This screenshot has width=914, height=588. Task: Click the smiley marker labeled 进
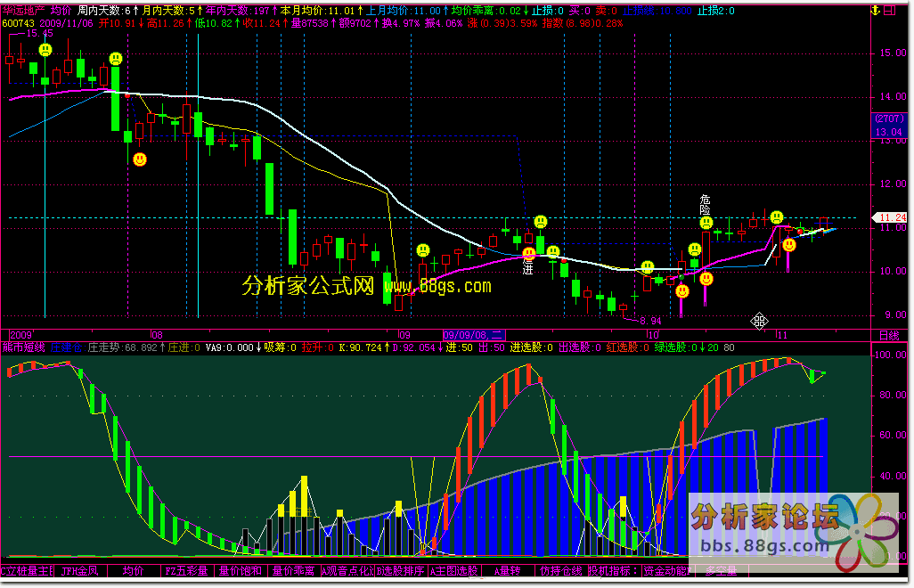click(x=528, y=254)
